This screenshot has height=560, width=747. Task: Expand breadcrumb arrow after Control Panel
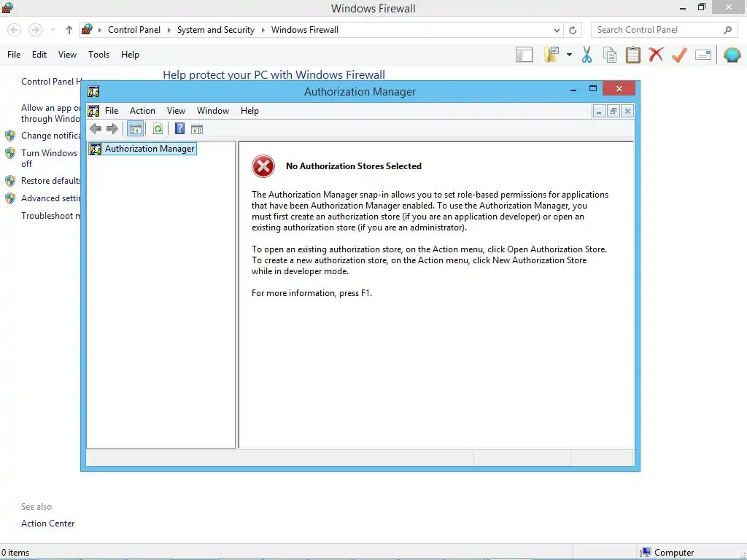point(169,30)
